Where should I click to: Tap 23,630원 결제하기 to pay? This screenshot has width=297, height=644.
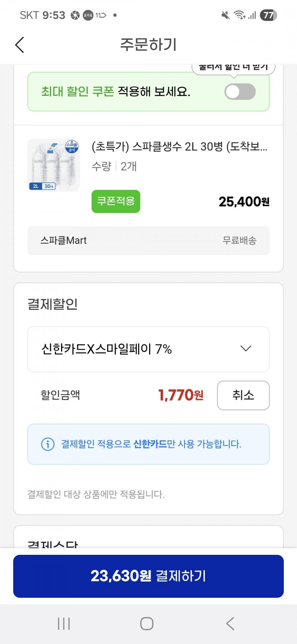coord(148,576)
